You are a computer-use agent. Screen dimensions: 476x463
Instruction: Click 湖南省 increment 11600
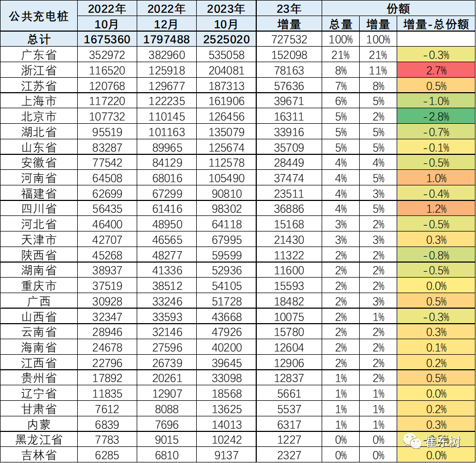289,270
